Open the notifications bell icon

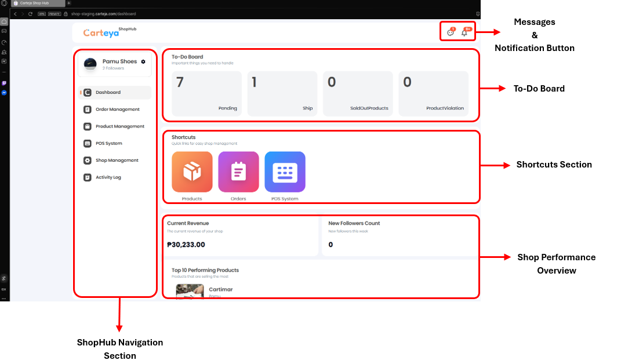pos(464,33)
